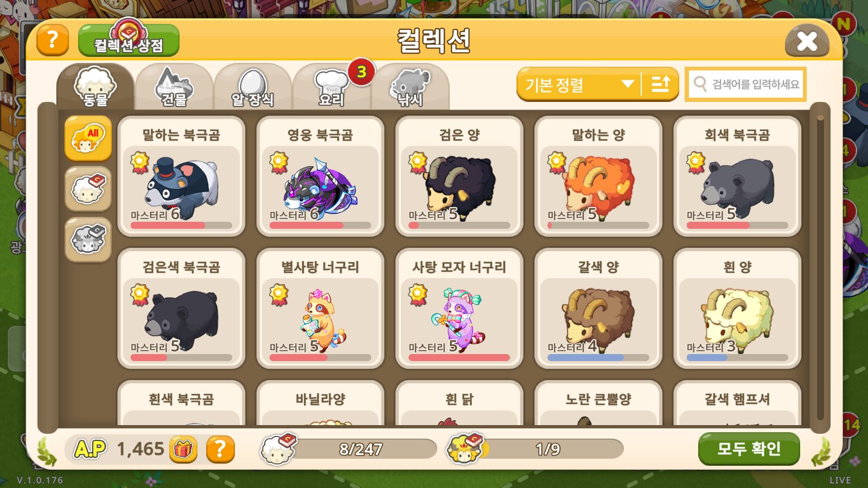Click the 검색어를 입력하세요 search field
868x488 pixels.
click(x=745, y=84)
